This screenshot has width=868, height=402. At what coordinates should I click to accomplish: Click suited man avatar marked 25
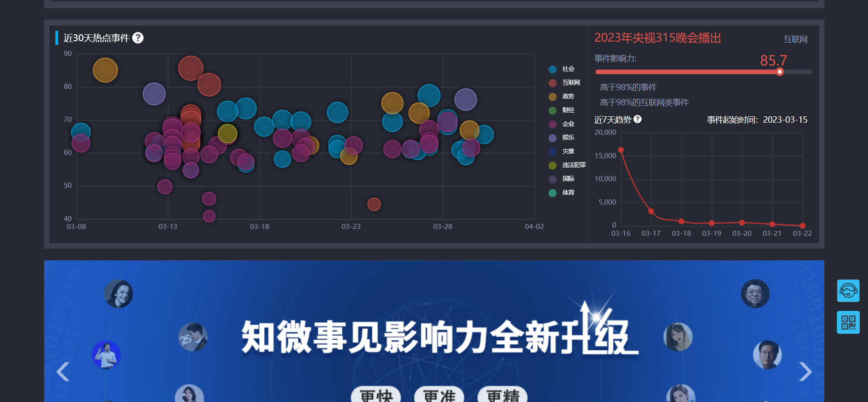(193, 337)
